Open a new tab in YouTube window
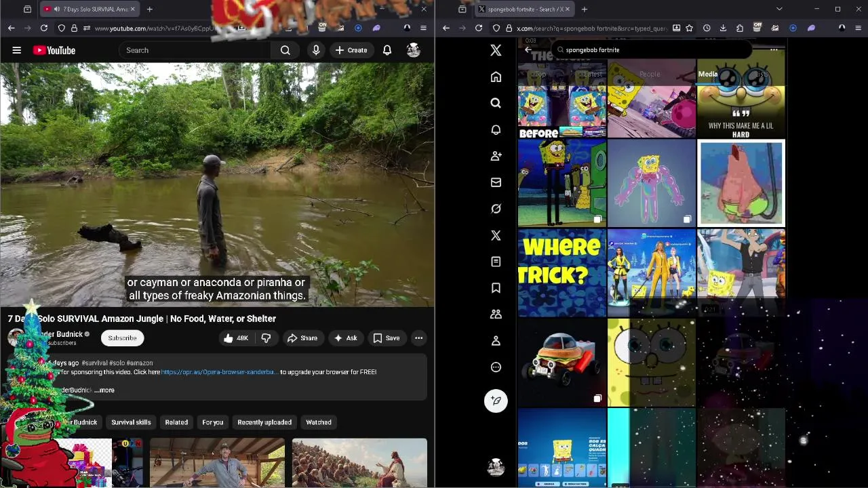This screenshot has width=868, height=488. click(x=149, y=9)
